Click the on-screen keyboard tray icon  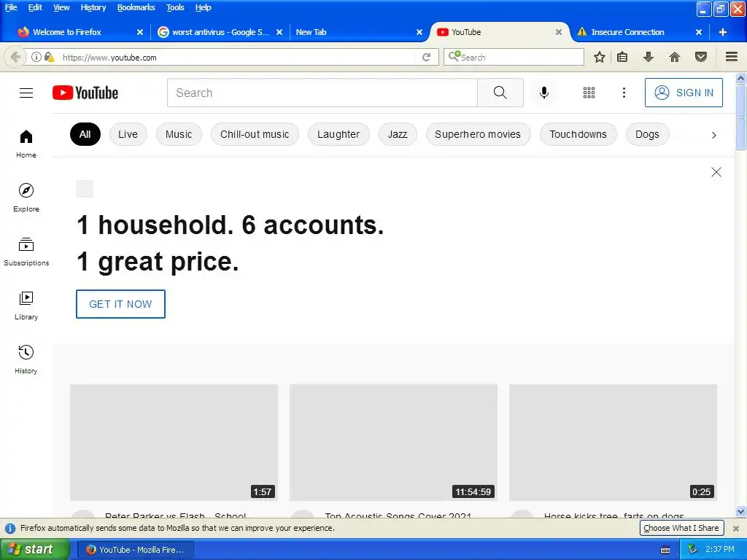click(665, 550)
